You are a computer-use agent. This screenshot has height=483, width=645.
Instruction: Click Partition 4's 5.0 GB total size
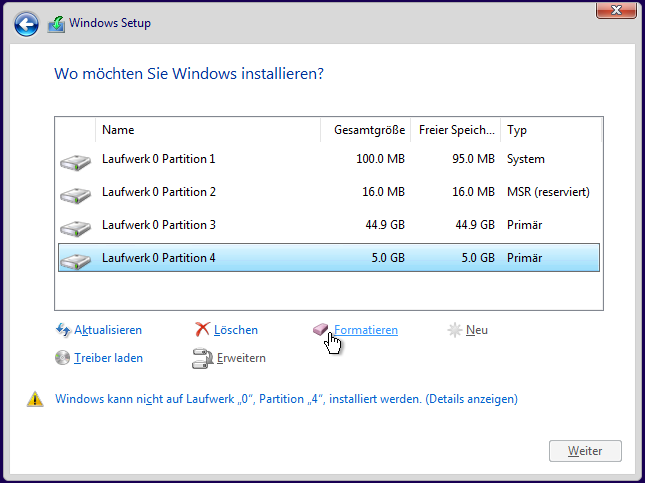pyautogui.click(x=388, y=258)
